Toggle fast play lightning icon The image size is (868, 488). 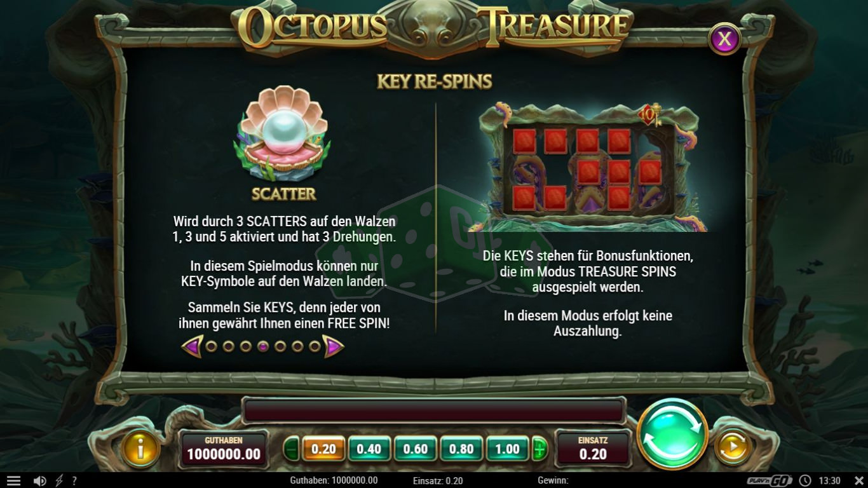tap(60, 481)
